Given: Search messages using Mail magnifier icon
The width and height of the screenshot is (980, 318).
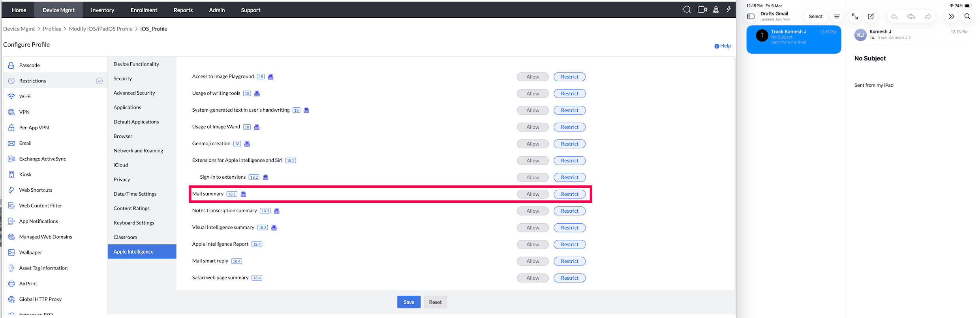Looking at the screenshot, I should click(967, 17).
